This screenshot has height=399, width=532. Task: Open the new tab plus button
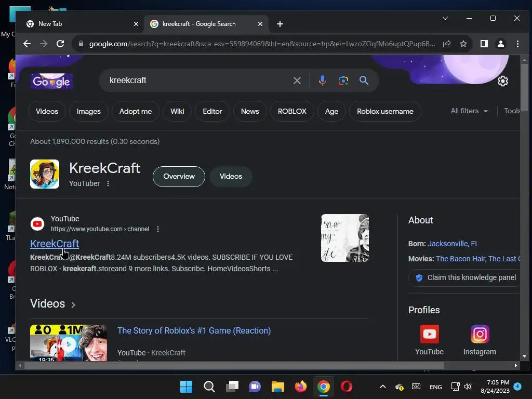pos(280,24)
